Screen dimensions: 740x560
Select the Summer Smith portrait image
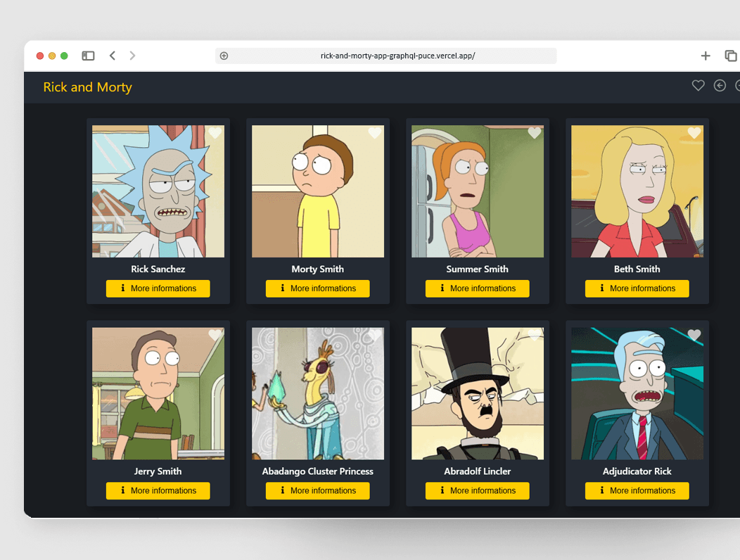[478, 191]
